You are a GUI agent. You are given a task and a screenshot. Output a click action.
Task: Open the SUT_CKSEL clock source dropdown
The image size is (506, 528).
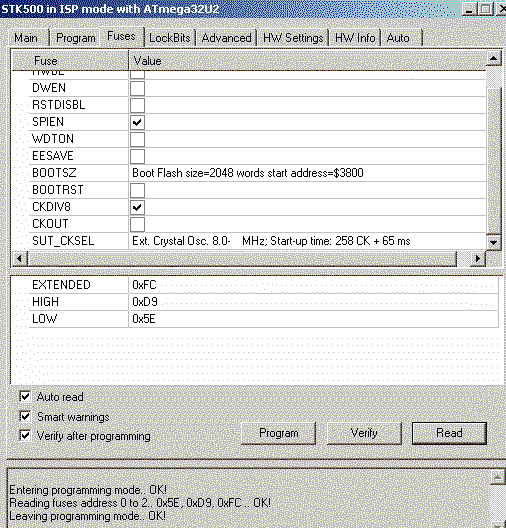[307, 241]
